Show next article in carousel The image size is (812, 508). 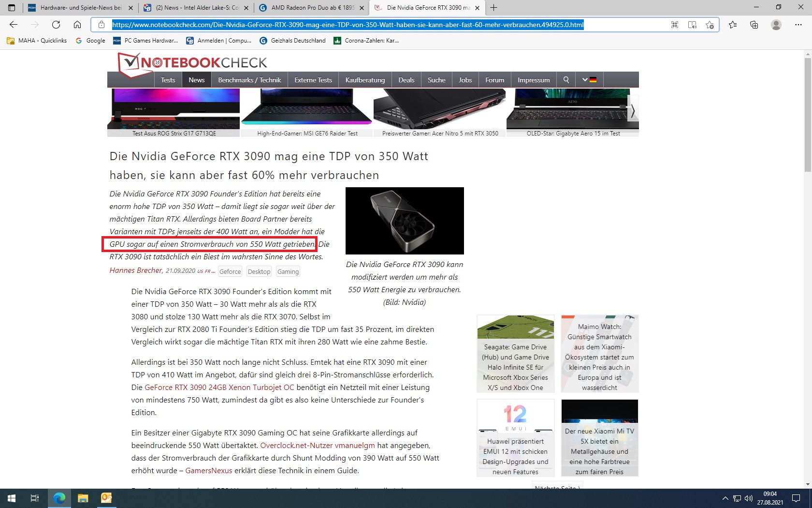[x=633, y=111]
